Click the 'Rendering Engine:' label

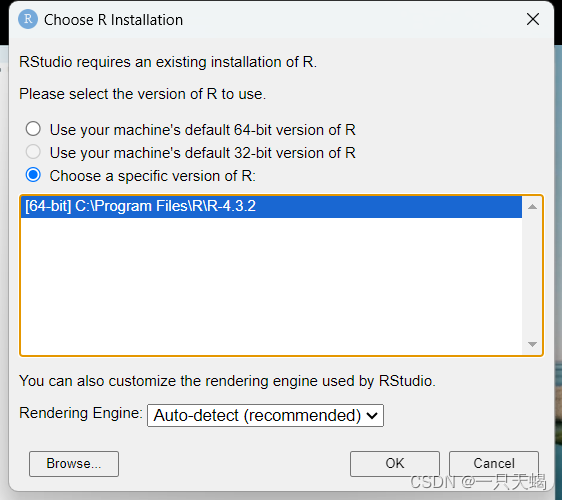click(x=81, y=413)
